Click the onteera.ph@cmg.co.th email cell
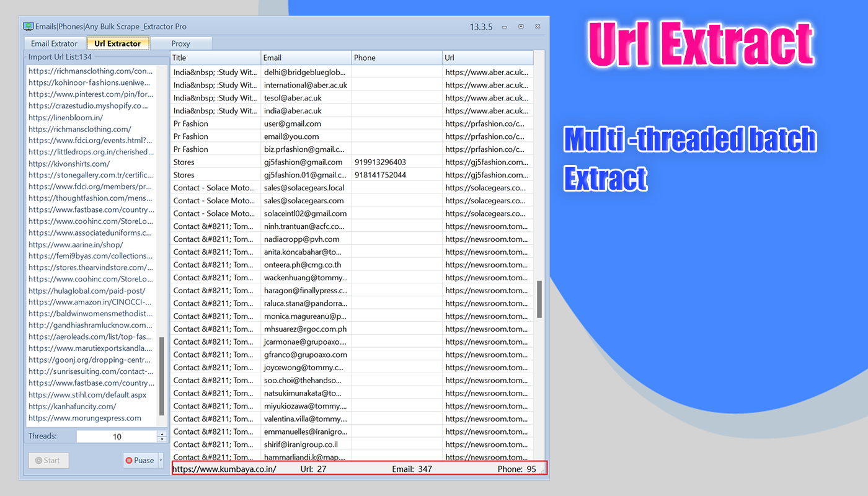868x496 pixels. click(306, 265)
